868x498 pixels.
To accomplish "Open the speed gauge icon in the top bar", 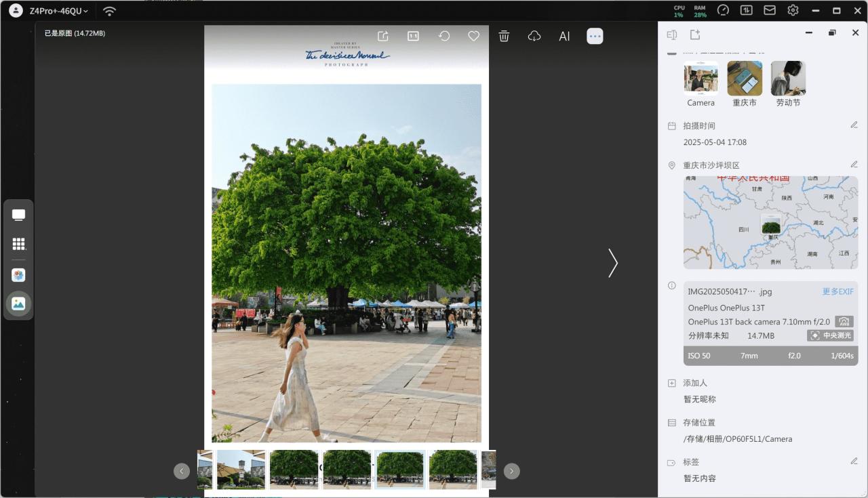I will (x=723, y=11).
